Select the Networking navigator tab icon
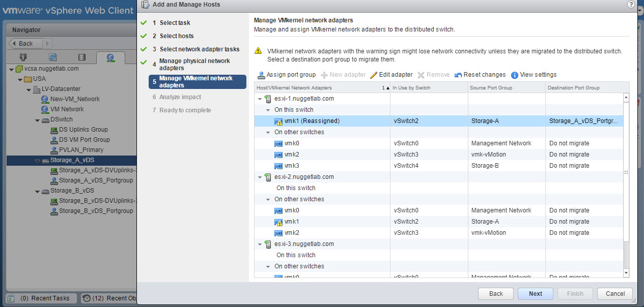This screenshot has height=307, width=644. [110, 57]
